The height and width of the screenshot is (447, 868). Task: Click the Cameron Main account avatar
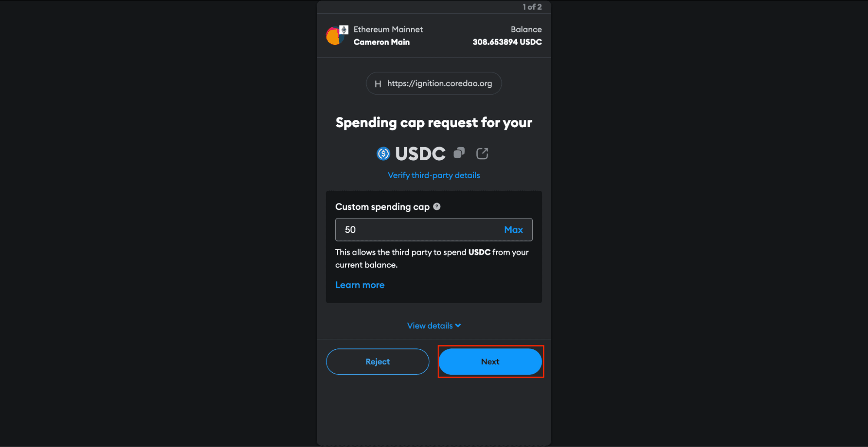coord(334,36)
